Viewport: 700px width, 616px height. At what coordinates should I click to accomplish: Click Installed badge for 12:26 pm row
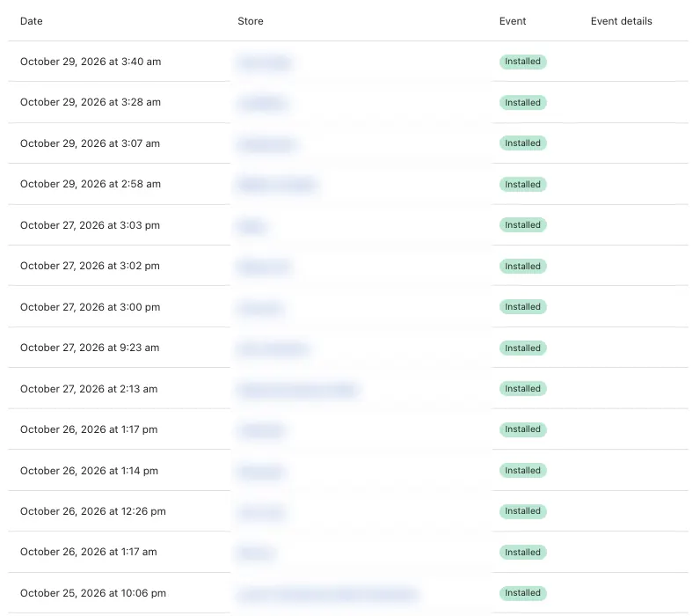pos(522,511)
